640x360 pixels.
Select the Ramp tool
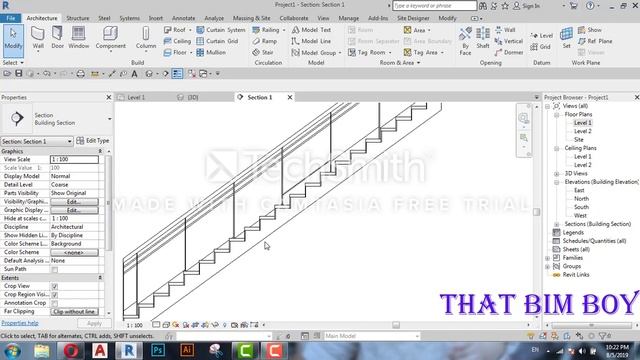click(264, 41)
